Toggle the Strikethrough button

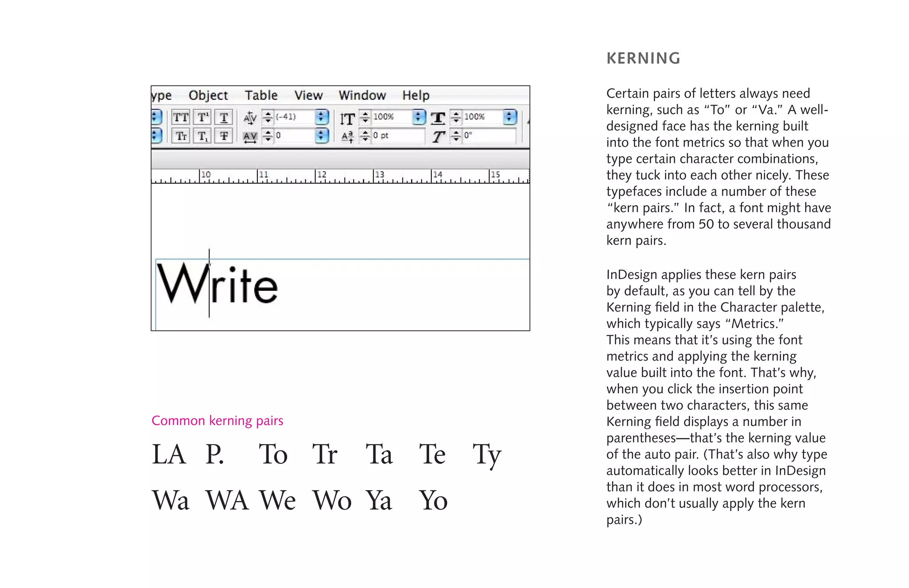click(x=224, y=136)
